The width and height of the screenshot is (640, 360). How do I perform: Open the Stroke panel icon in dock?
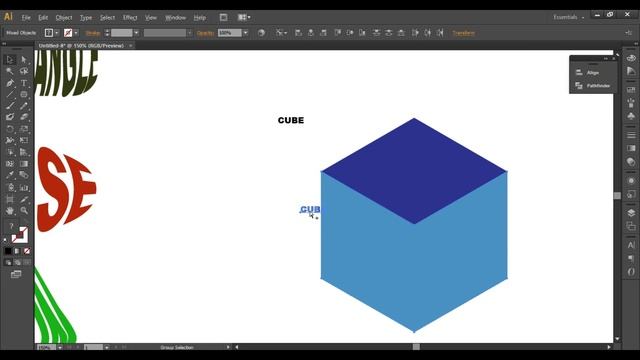point(631,135)
